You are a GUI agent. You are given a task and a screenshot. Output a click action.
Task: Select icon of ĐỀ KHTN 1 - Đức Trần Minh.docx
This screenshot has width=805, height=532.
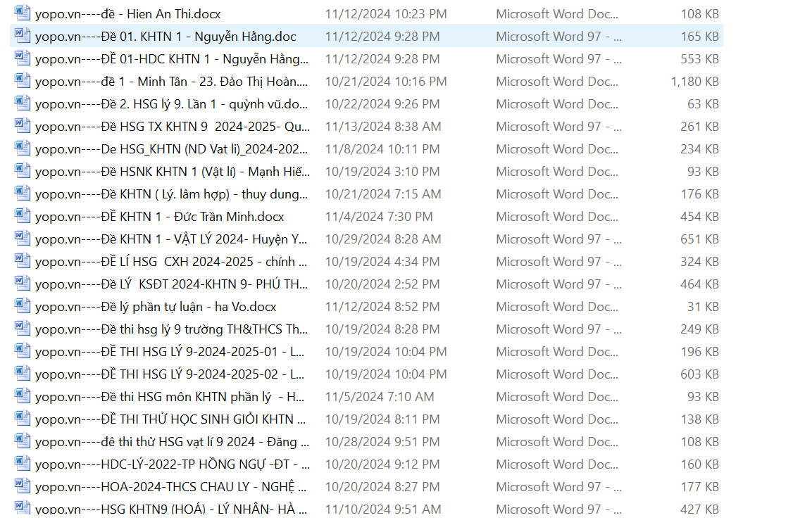[x=23, y=216]
